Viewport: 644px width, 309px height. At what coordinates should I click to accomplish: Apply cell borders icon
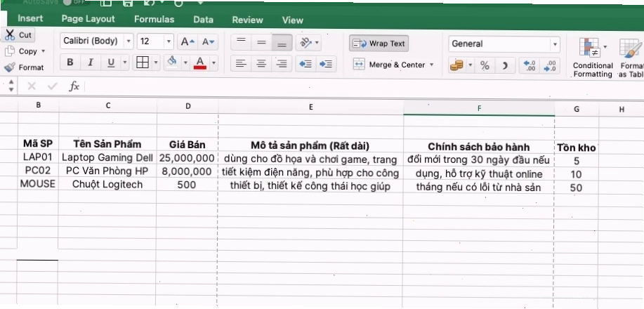[143, 63]
